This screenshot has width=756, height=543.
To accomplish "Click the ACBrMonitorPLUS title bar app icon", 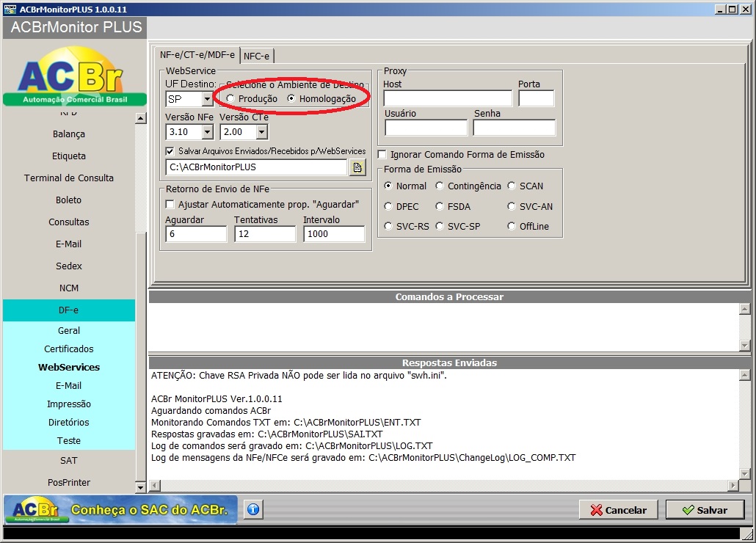I will point(10,9).
